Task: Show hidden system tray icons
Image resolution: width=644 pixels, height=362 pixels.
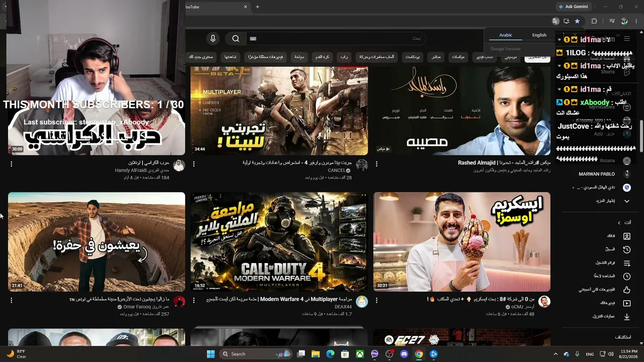Action: [x=555, y=354]
